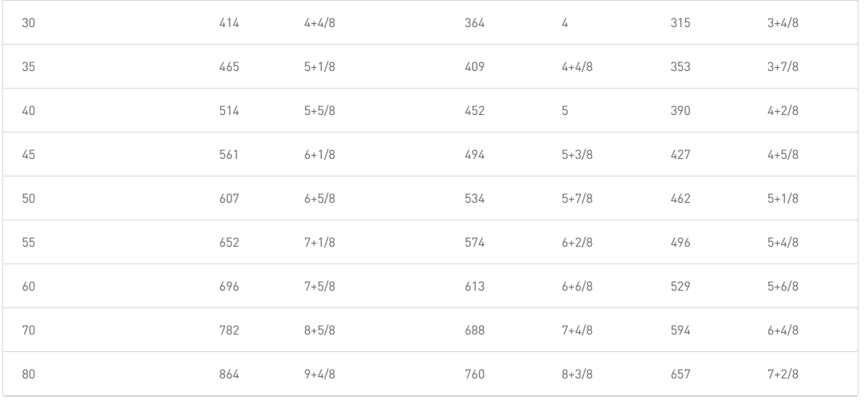Click the value 353
The image size is (868, 404).
click(x=680, y=67)
